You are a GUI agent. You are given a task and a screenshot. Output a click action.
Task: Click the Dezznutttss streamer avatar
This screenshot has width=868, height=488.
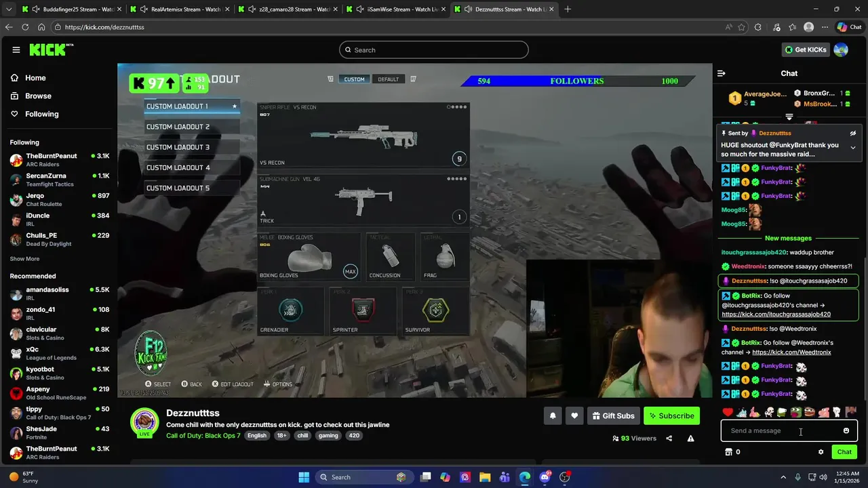pyautogui.click(x=144, y=422)
